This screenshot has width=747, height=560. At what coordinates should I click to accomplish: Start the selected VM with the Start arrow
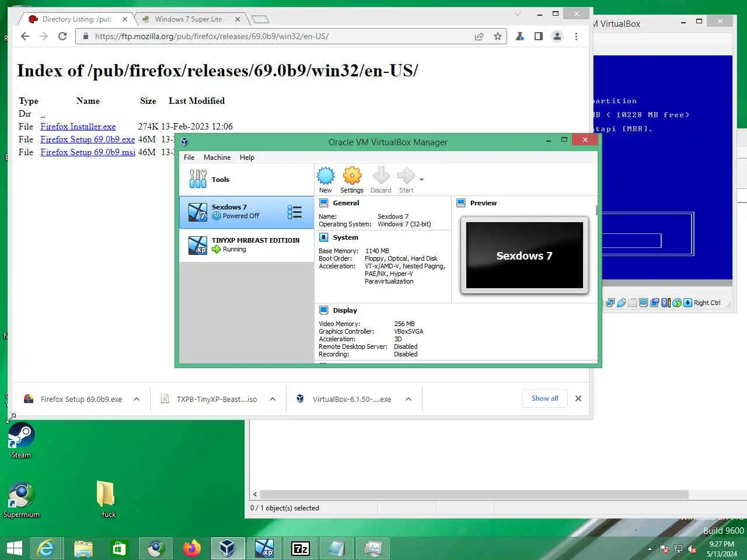[406, 176]
